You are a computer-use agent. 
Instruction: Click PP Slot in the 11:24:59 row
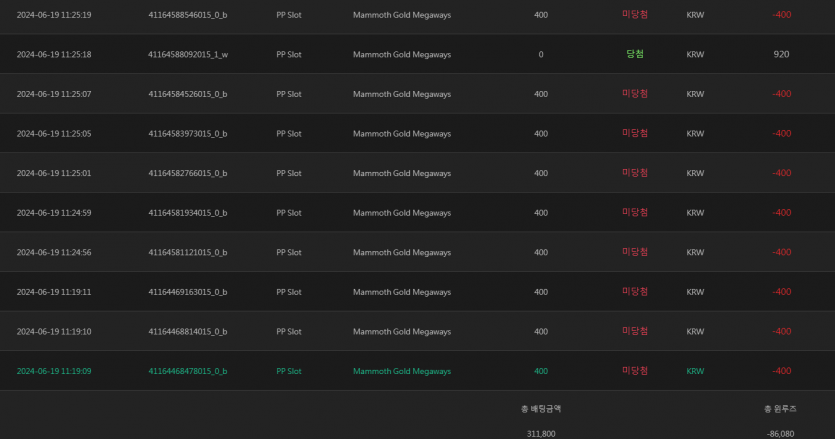[x=289, y=213]
